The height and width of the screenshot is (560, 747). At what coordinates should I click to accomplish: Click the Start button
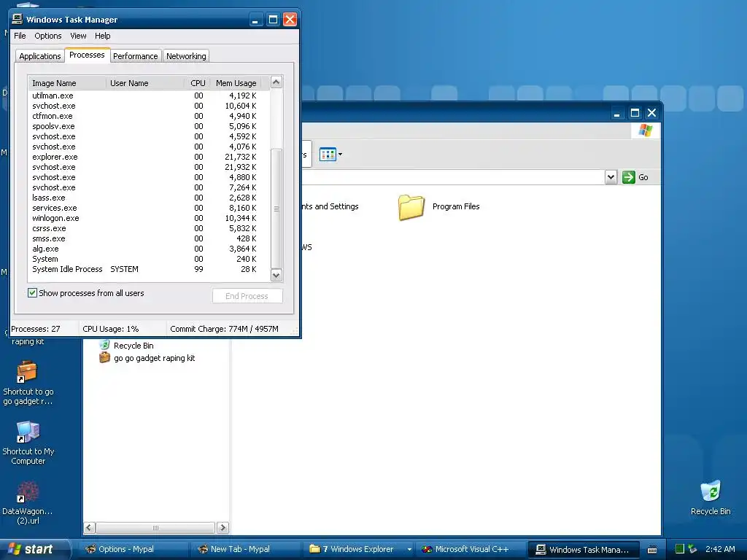(x=35, y=549)
